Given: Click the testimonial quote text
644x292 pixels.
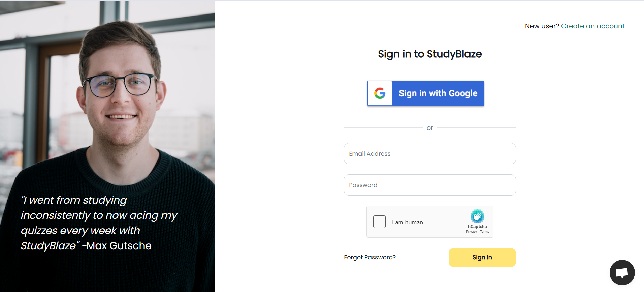Looking at the screenshot, I should pos(98,216).
